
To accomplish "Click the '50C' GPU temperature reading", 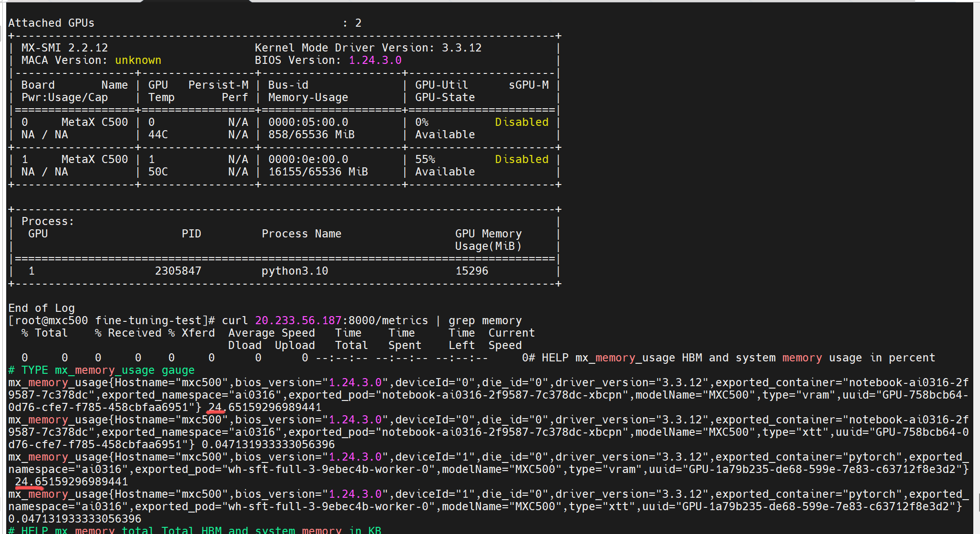I will [x=158, y=172].
